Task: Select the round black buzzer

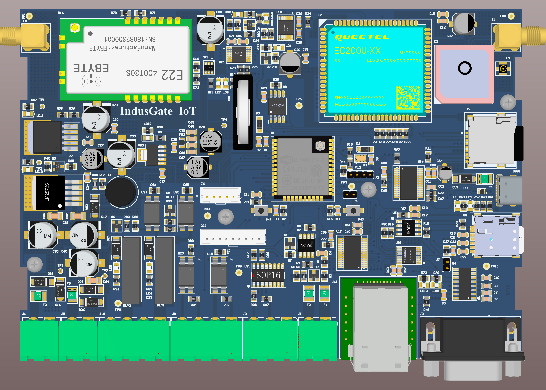Action: point(122,192)
